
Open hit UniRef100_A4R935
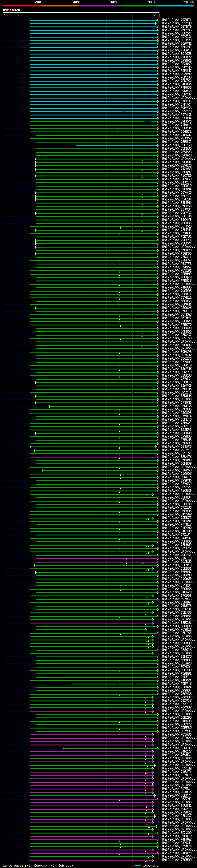pos(176,287)
